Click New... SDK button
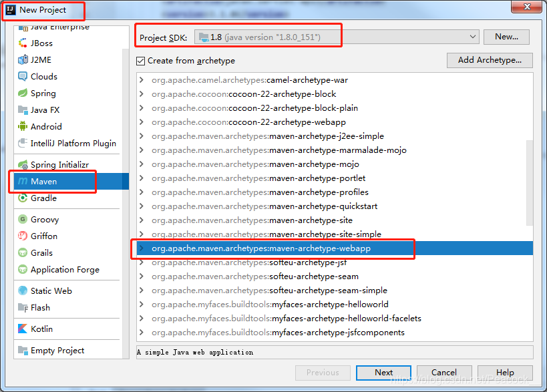 (x=506, y=37)
